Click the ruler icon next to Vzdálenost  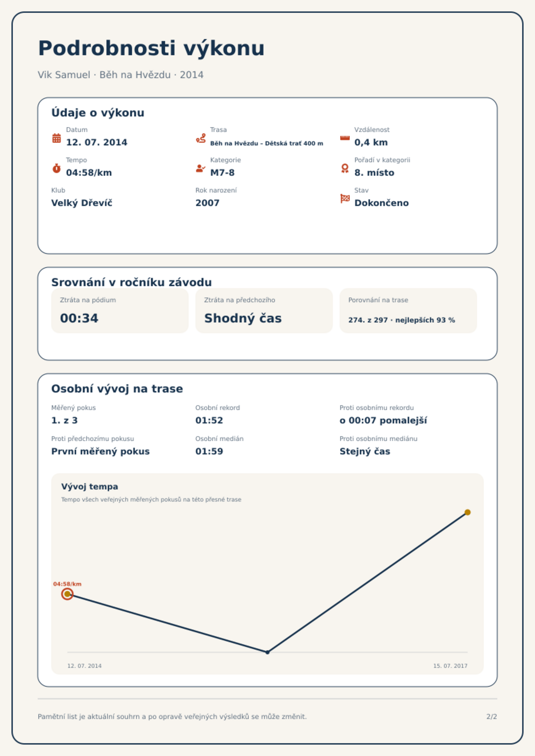pyautogui.click(x=345, y=138)
